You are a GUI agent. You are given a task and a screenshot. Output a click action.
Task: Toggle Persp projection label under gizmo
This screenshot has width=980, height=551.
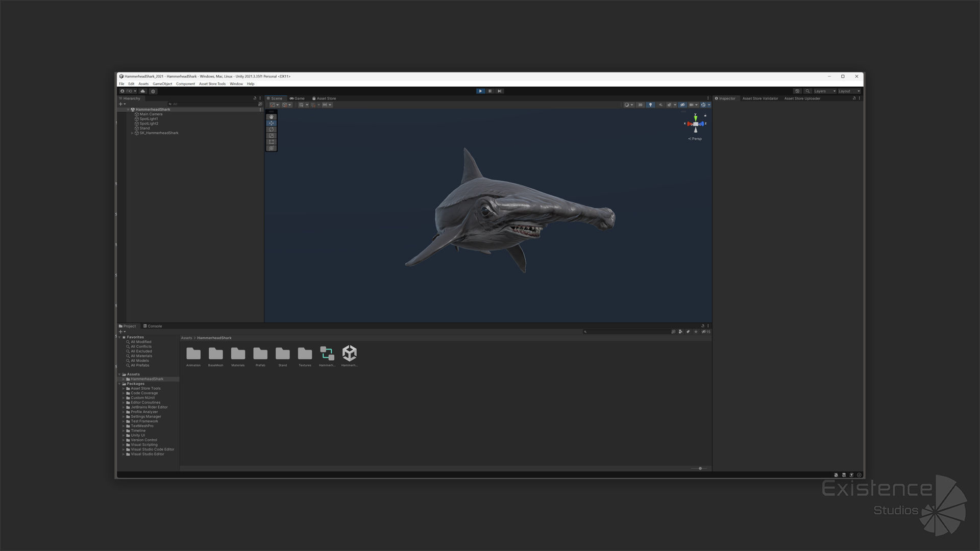pos(695,139)
